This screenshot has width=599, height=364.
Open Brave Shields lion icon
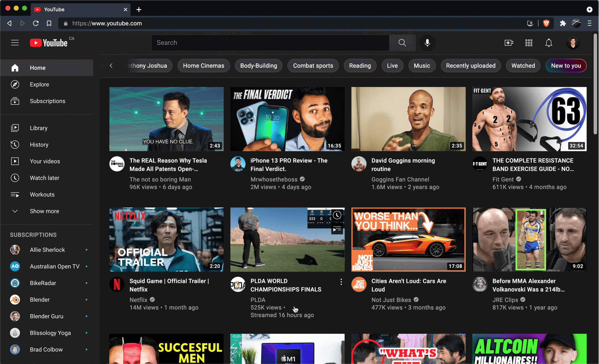pyautogui.click(x=546, y=23)
